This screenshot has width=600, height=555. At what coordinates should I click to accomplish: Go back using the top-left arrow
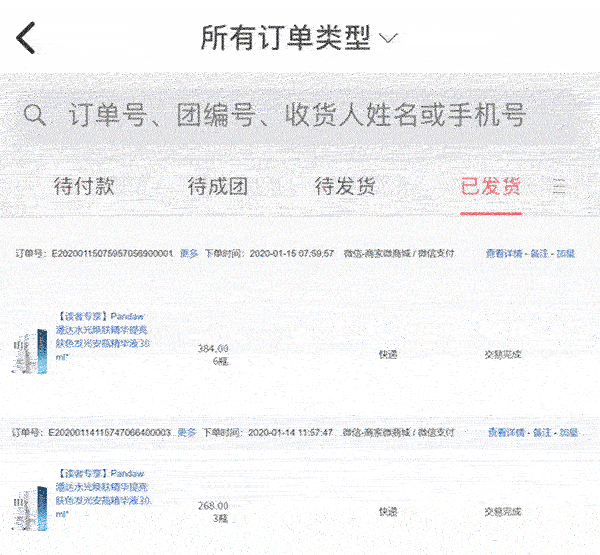[x=27, y=38]
